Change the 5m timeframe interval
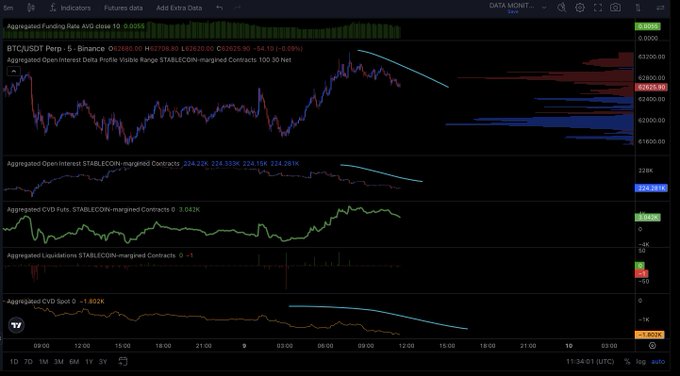This screenshot has height=376, width=680. [8, 8]
